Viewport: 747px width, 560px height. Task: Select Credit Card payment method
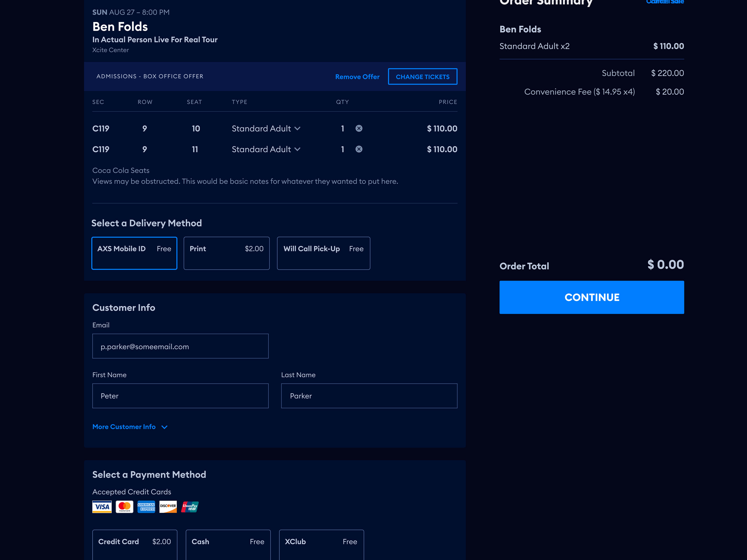click(134, 544)
